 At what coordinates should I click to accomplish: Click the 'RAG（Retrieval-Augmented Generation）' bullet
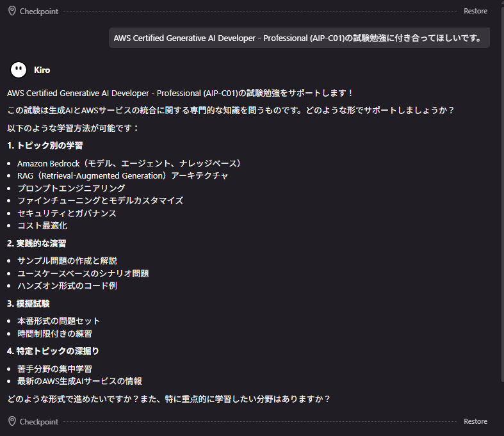coord(123,176)
